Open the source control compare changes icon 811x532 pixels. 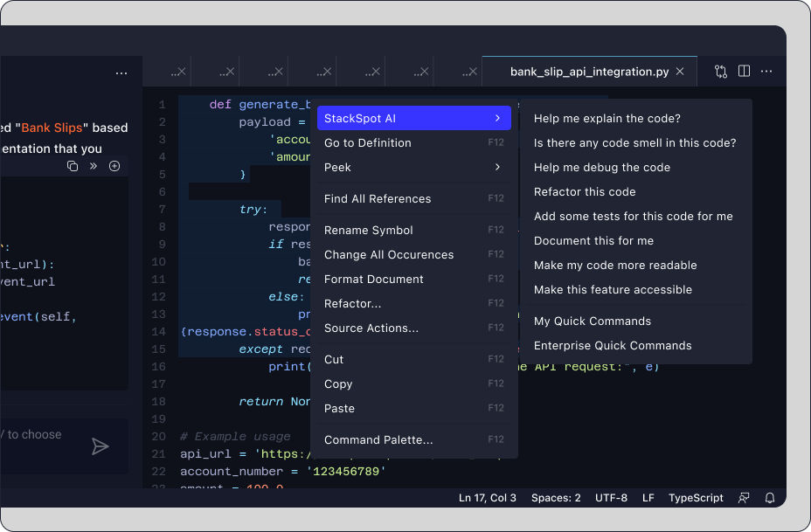tap(721, 72)
